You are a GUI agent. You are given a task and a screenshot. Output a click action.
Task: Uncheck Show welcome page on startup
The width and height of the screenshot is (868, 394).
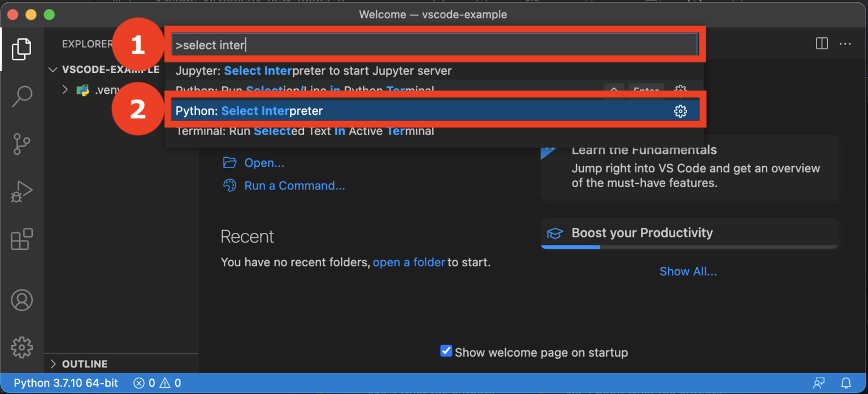446,351
